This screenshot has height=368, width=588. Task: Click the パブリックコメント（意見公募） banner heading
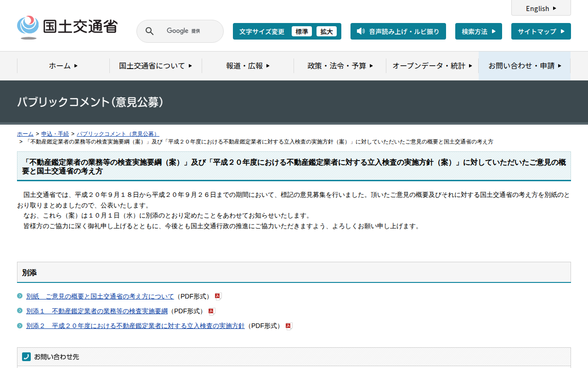coord(90,102)
